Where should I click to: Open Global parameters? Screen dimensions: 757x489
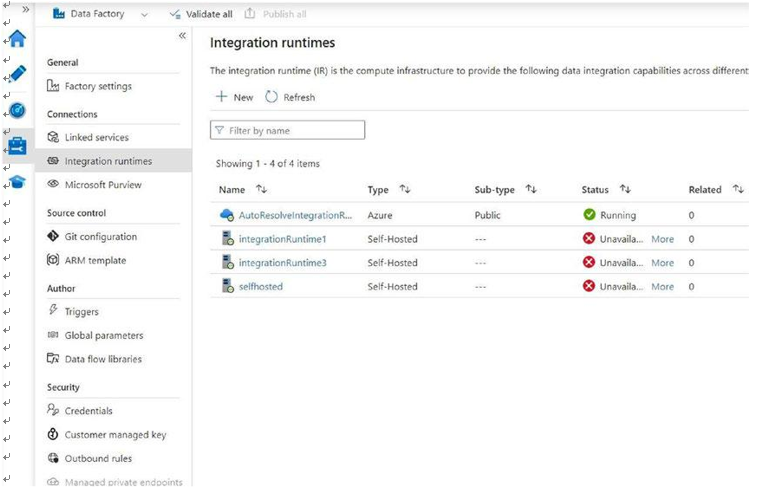(x=104, y=335)
